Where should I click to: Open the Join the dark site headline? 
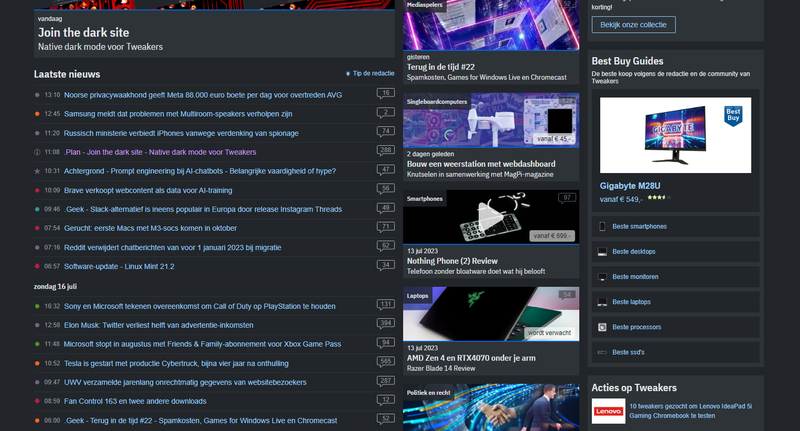click(84, 33)
